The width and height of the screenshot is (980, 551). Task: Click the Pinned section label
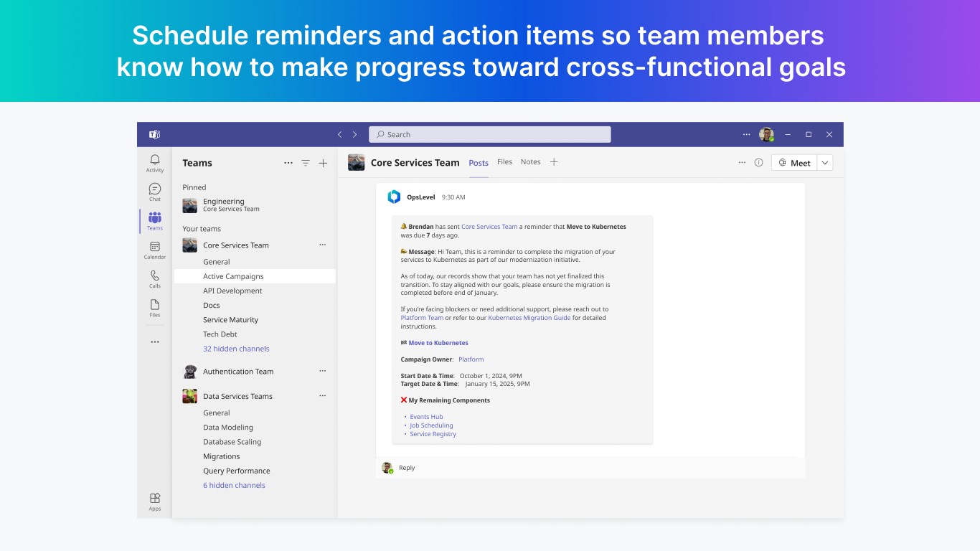coord(194,187)
